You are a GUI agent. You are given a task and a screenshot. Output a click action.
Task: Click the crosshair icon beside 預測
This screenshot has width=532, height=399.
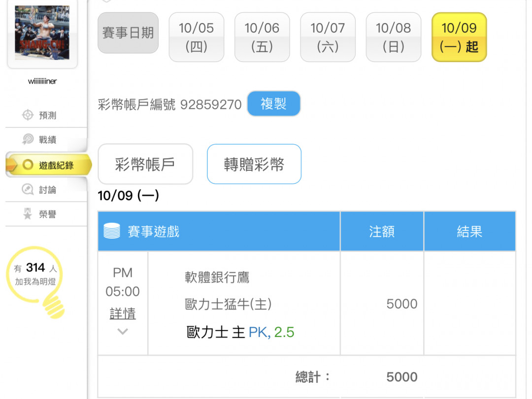pos(28,115)
